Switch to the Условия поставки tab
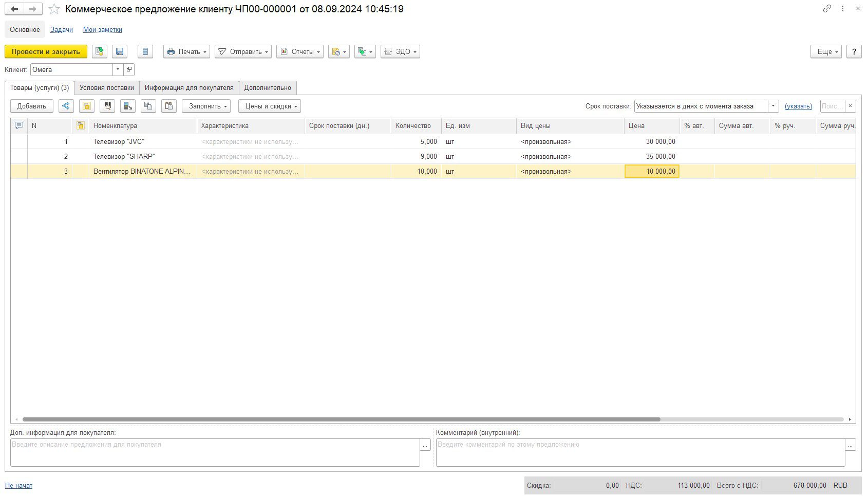The image size is (868, 496). tap(106, 87)
